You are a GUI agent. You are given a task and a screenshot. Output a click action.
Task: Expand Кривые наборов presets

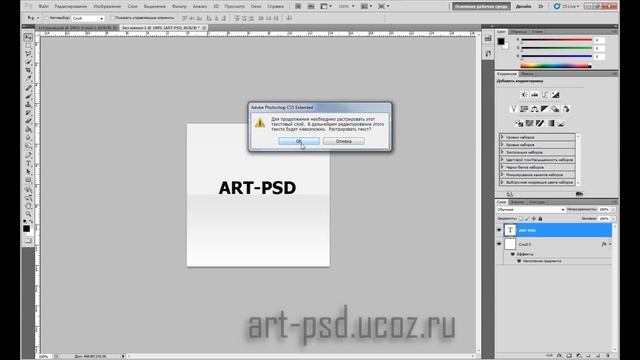502,144
